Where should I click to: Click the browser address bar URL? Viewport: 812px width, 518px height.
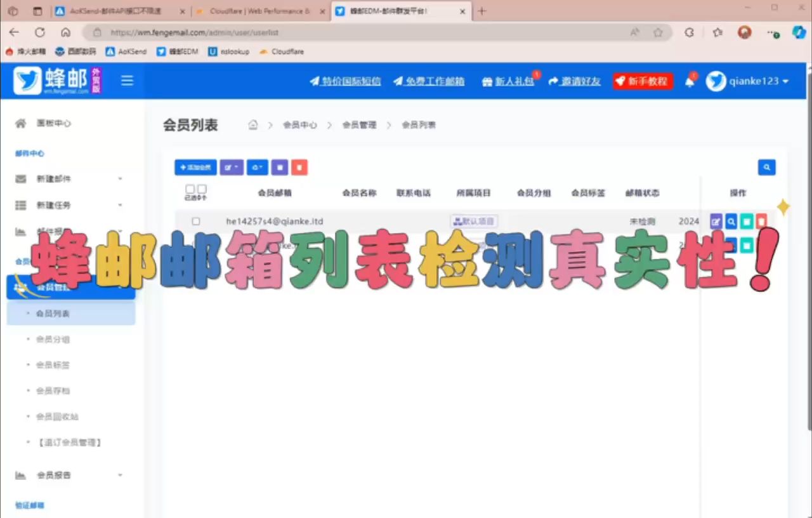194,32
